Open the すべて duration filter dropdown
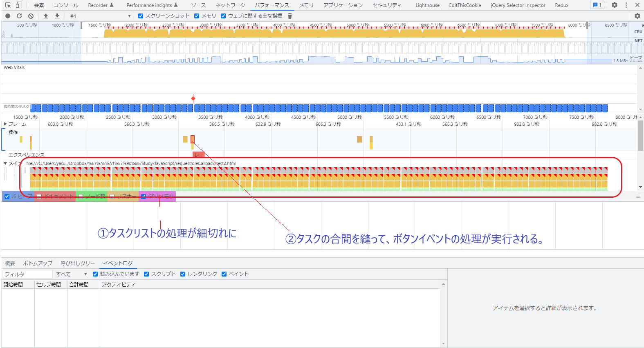This screenshot has height=348, width=644. pos(72,274)
